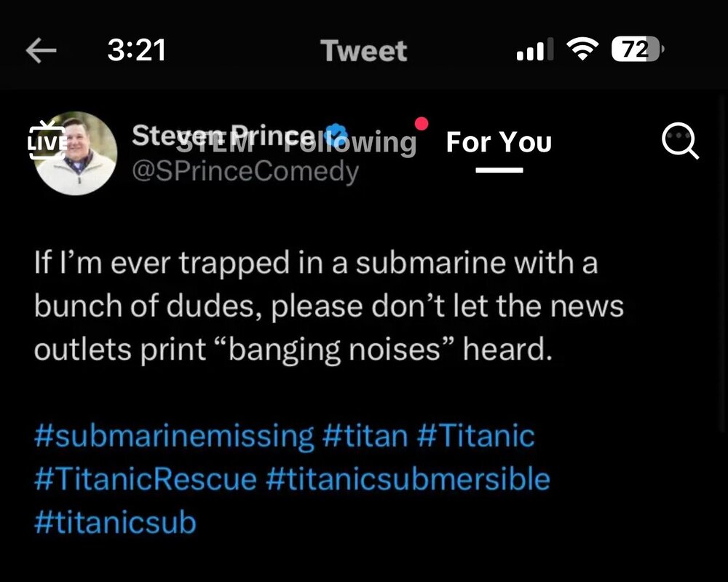Click the #Titanic hashtag
The image size is (728, 582).
point(475,436)
